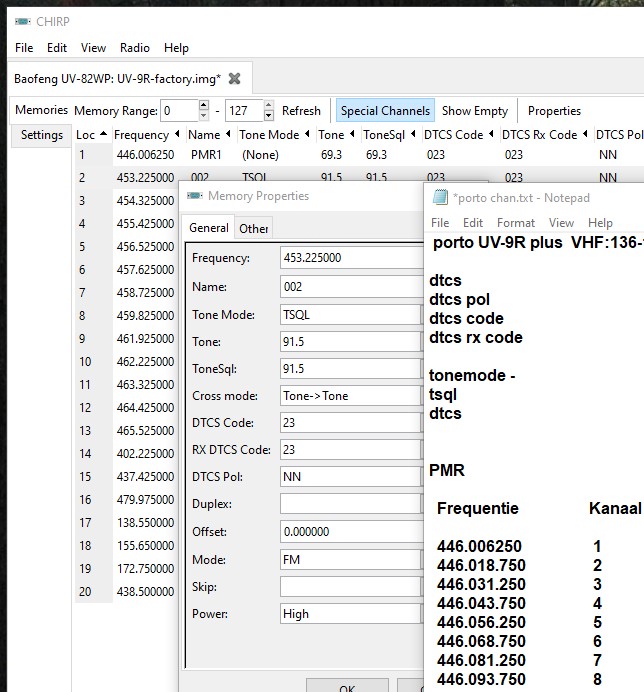Open the Duplex dropdown

[351, 504]
